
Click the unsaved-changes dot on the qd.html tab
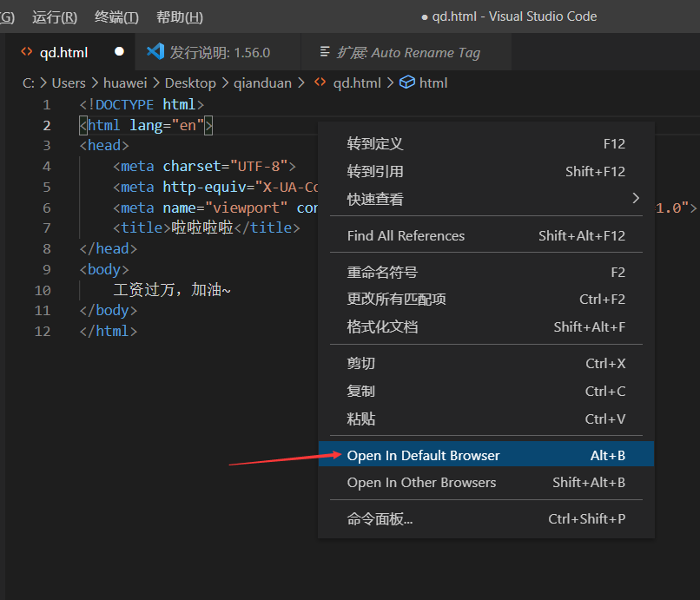(x=118, y=52)
